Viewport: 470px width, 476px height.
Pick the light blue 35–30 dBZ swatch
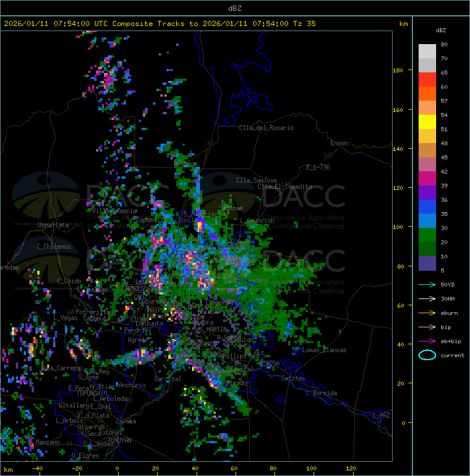(x=427, y=221)
